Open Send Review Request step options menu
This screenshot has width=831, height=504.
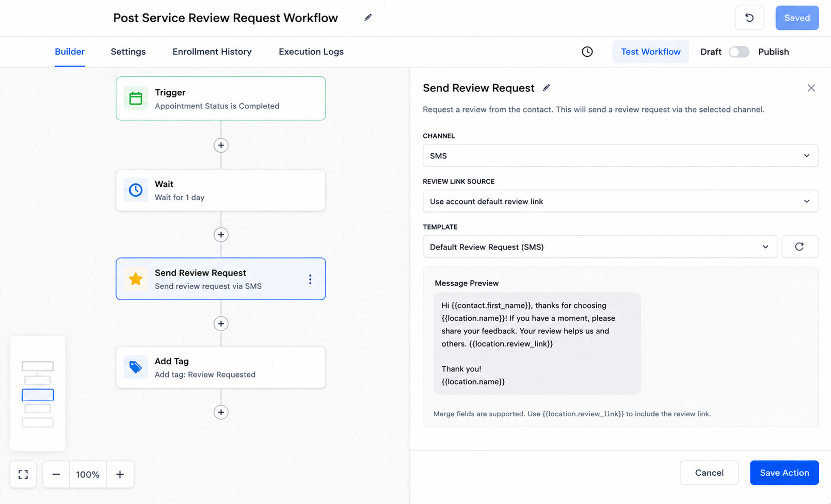pyautogui.click(x=310, y=279)
